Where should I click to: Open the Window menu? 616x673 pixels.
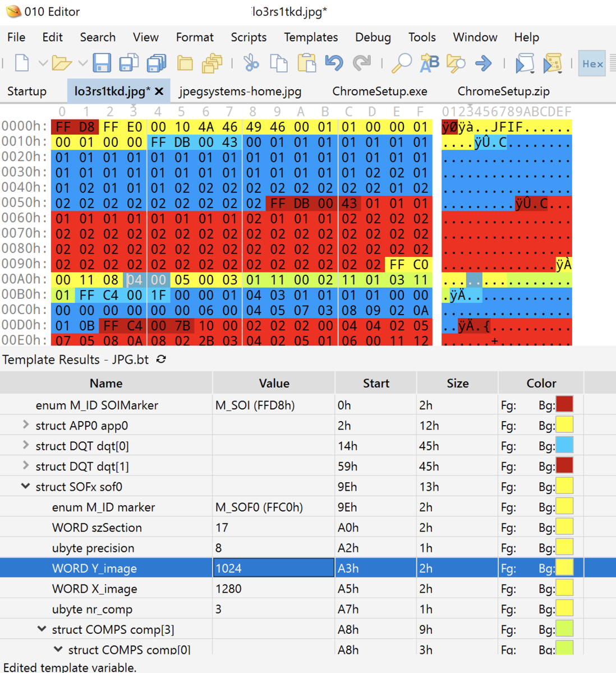coord(475,37)
